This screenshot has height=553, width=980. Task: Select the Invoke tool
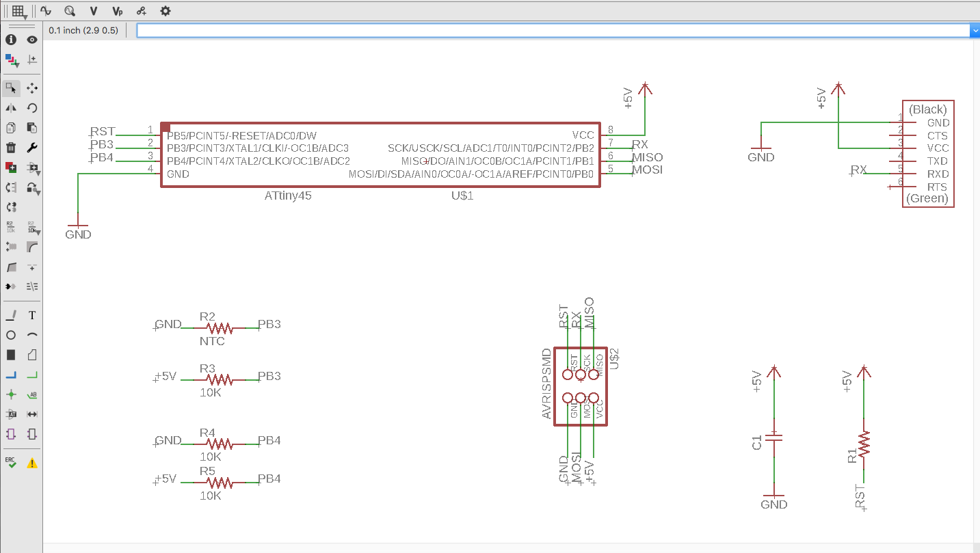tap(31, 267)
